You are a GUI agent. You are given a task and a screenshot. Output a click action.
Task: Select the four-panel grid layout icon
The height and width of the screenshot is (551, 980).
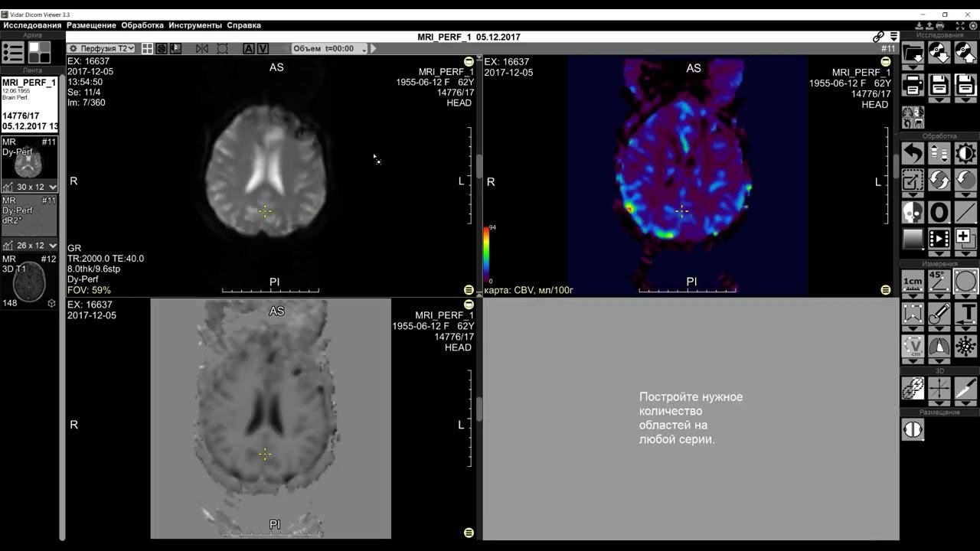point(147,48)
